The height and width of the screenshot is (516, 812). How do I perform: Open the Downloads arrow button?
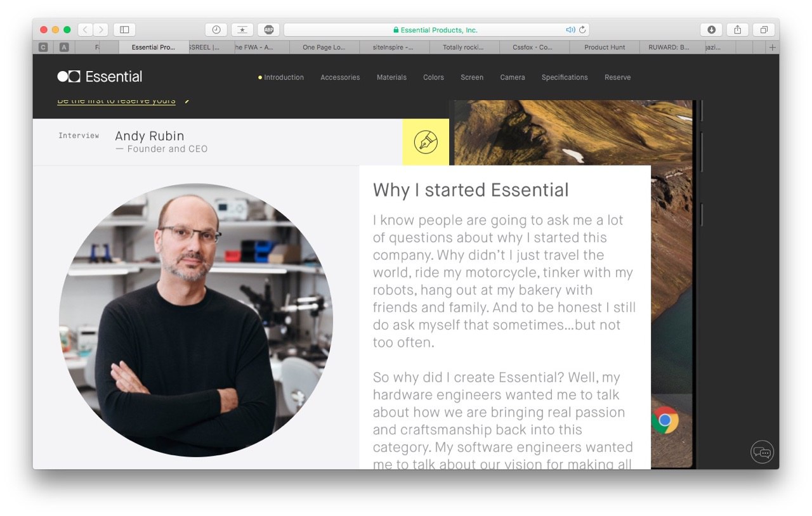click(x=711, y=30)
